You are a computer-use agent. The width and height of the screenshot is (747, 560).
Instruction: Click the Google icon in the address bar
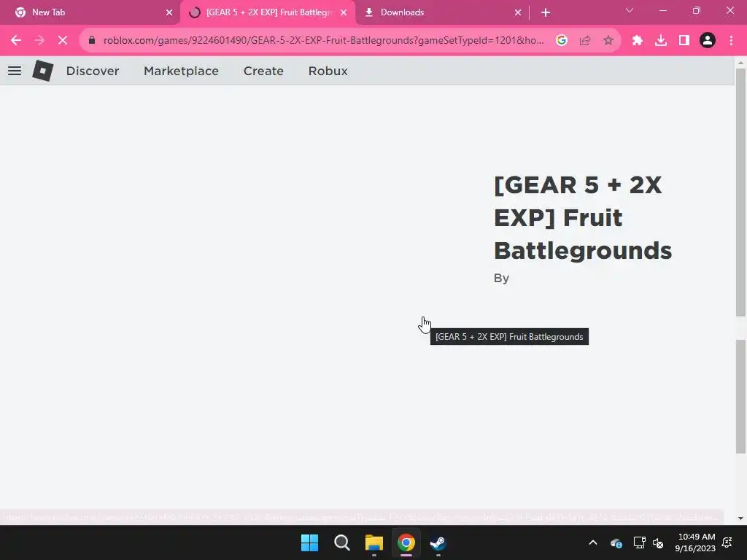click(x=561, y=41)
